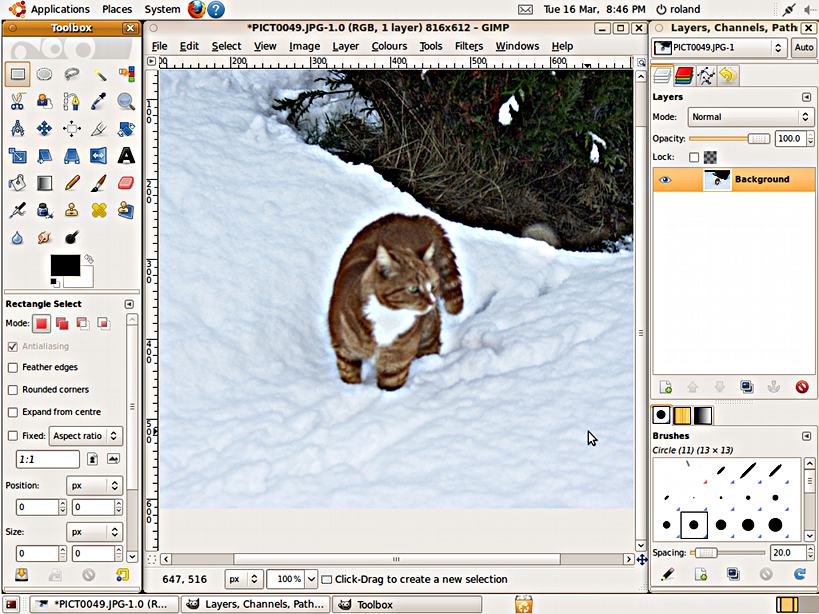The width and height of the screenshot is (819, 614).
Task: Enable Expand from centre checkbox
Action: point(13,412)
